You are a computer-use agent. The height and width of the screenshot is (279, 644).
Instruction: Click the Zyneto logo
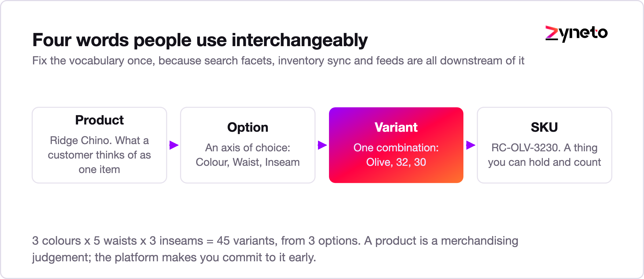[x=576, y=34]
